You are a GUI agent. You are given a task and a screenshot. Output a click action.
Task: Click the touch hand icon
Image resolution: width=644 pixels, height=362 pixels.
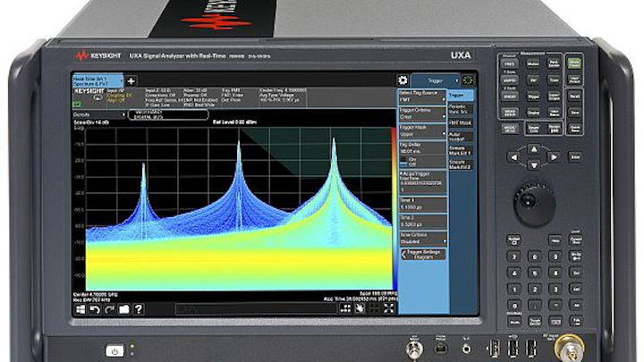360,308
